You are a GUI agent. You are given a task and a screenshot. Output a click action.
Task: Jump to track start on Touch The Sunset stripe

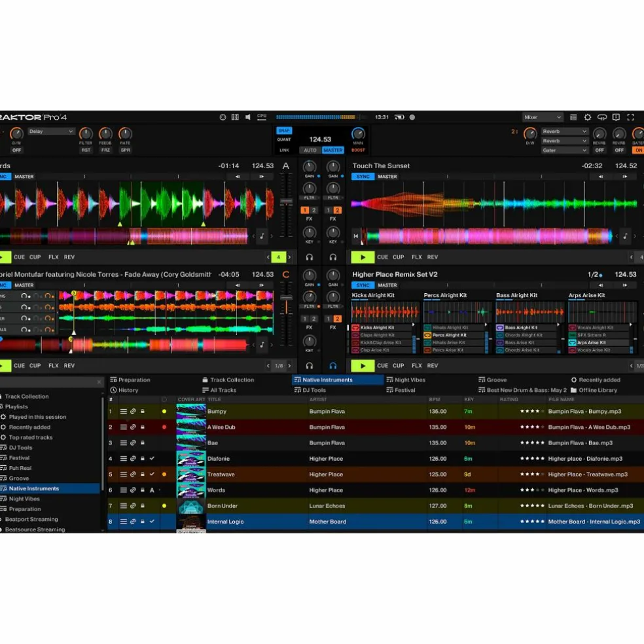pos(355,236)
